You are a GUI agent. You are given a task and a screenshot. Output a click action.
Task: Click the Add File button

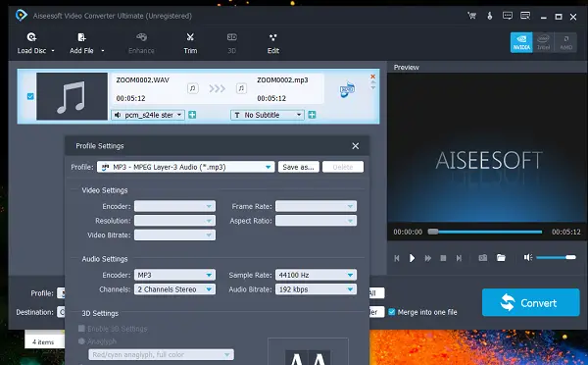pyautogui.click(x=81, y=43)
